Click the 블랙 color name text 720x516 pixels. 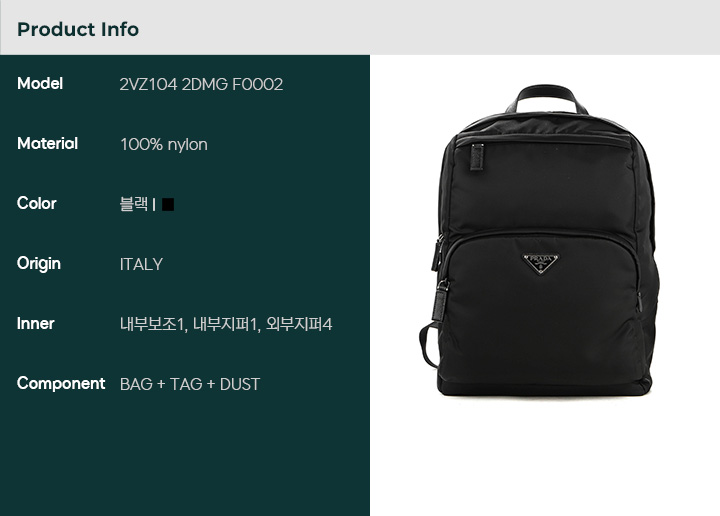[134, 204]
